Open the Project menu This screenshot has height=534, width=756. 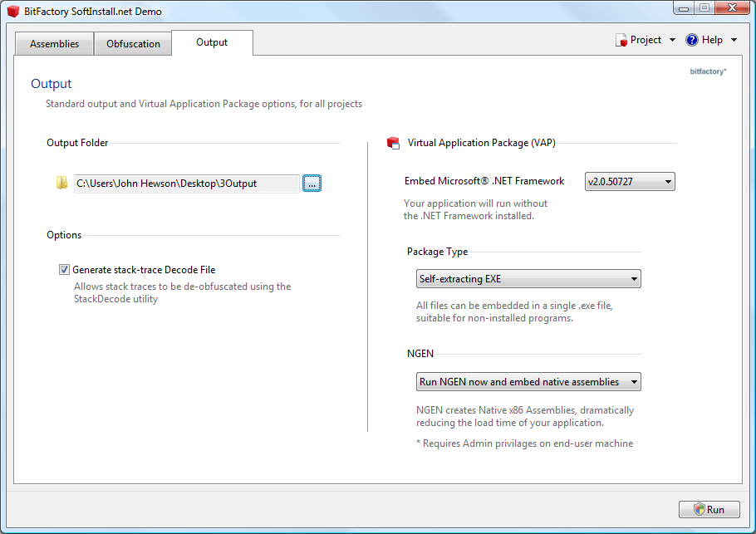point(646,40)
